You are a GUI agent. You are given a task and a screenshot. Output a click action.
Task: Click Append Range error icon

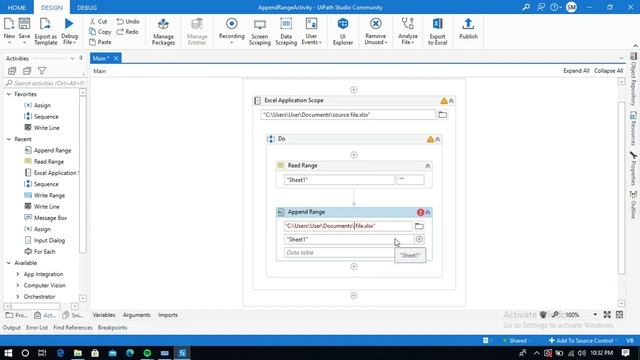click(420, 212)
